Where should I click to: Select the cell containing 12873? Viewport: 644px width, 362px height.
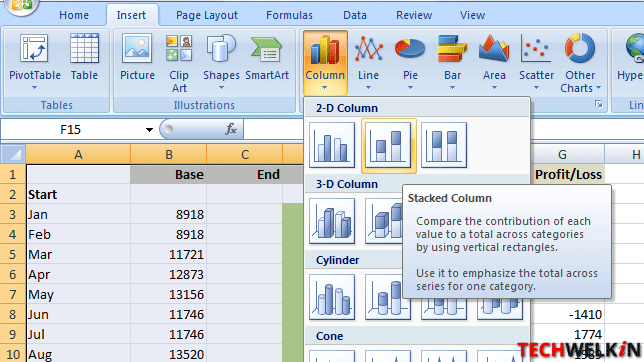pos(168,274)
